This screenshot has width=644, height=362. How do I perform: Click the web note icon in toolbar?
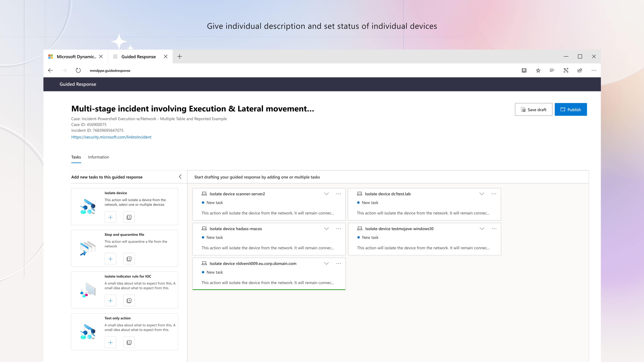(566, 71)
